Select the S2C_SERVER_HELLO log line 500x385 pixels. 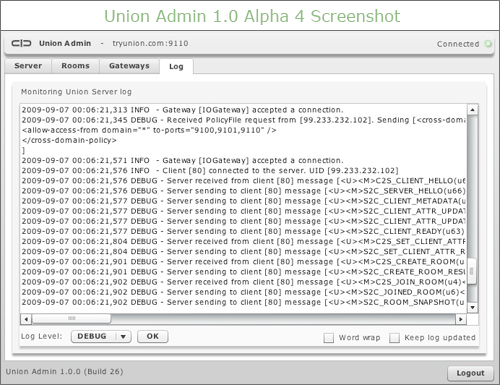pos(243,191)
